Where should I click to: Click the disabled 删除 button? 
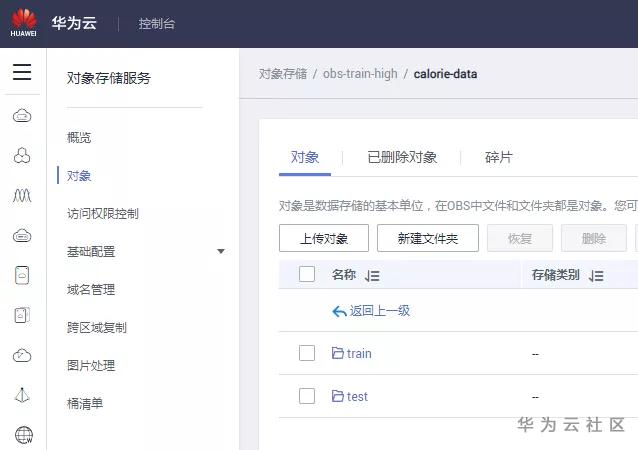point(594,238)
